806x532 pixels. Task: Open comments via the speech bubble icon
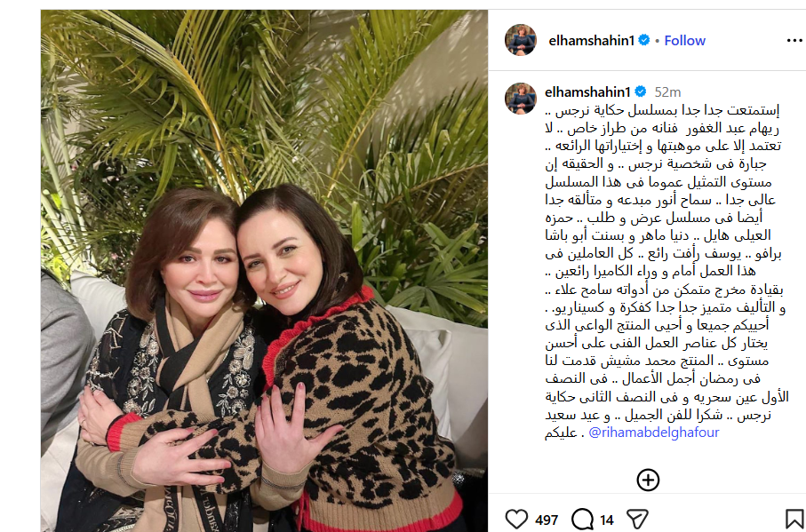tap(582, 520)
